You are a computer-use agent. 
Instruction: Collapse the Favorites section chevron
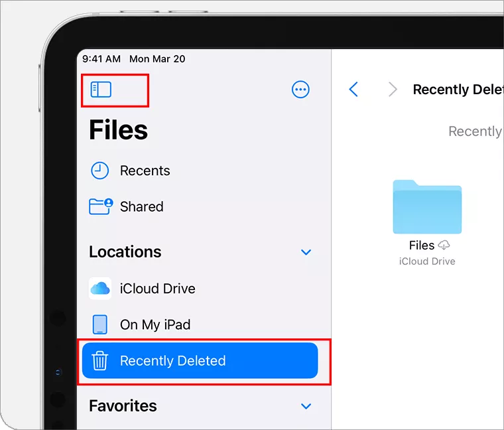(x=306, y=406)
